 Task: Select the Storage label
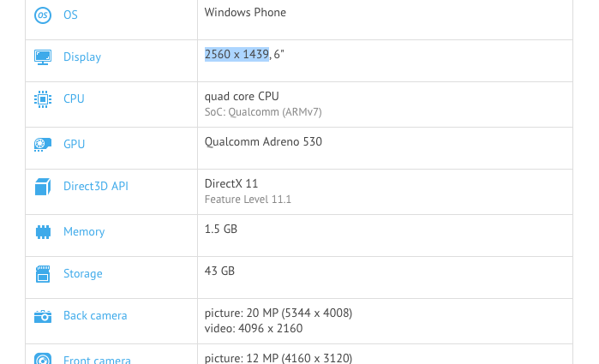tap(82, 273)
